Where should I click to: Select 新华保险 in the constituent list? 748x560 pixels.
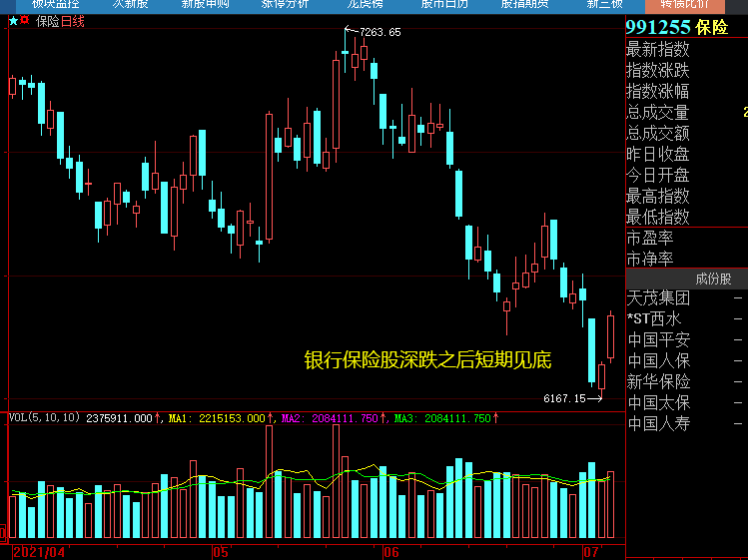coord(686,382)
